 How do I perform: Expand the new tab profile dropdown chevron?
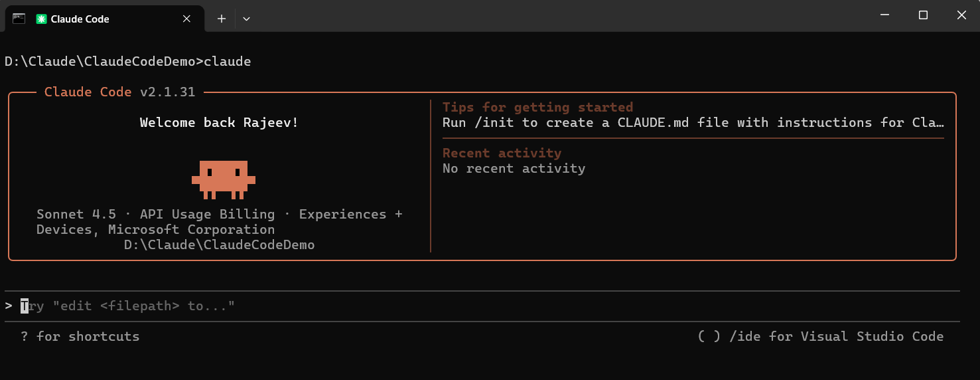246,19
